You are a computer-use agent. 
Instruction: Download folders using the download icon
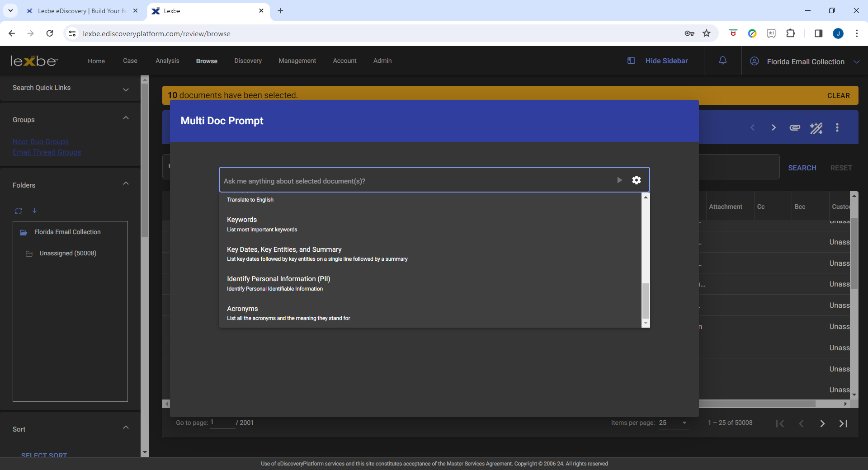click(x=34, y=211)
